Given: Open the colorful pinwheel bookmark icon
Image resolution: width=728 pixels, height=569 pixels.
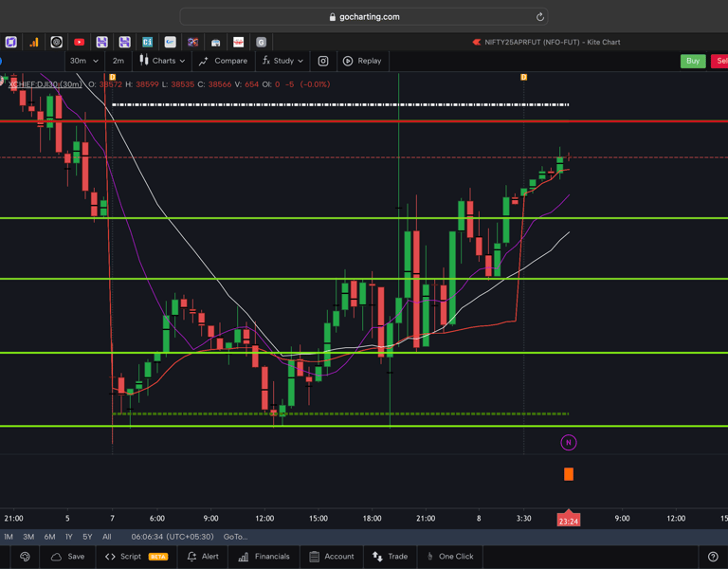Looking at the screenshot, I should (193, 43).
